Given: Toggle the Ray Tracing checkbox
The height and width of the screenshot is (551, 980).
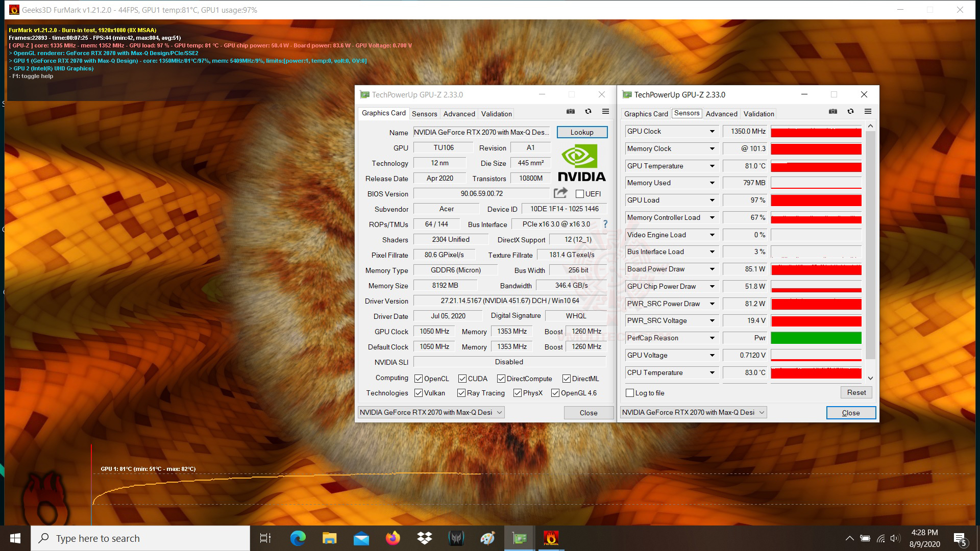Looking at the screenshot, I should tap(461, 393).
